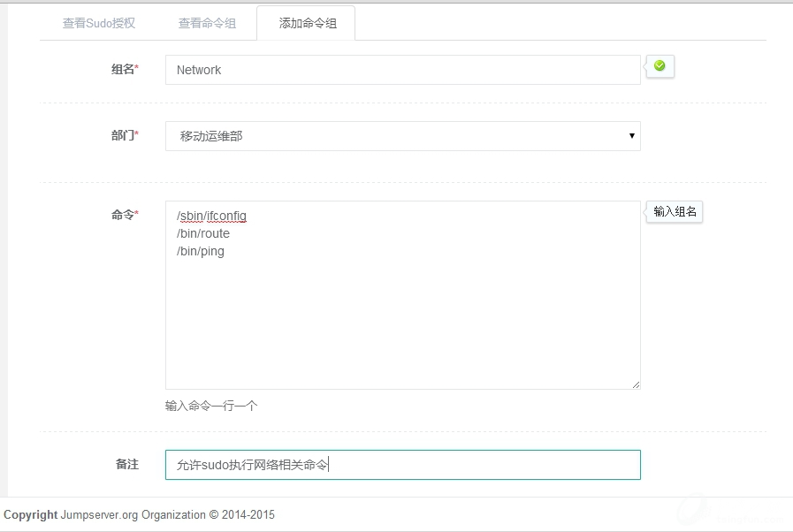The height and width of the screenshot is (532, 793).
Task: Click the 输入组名 tooltip bubble
Action: [675, 212]
